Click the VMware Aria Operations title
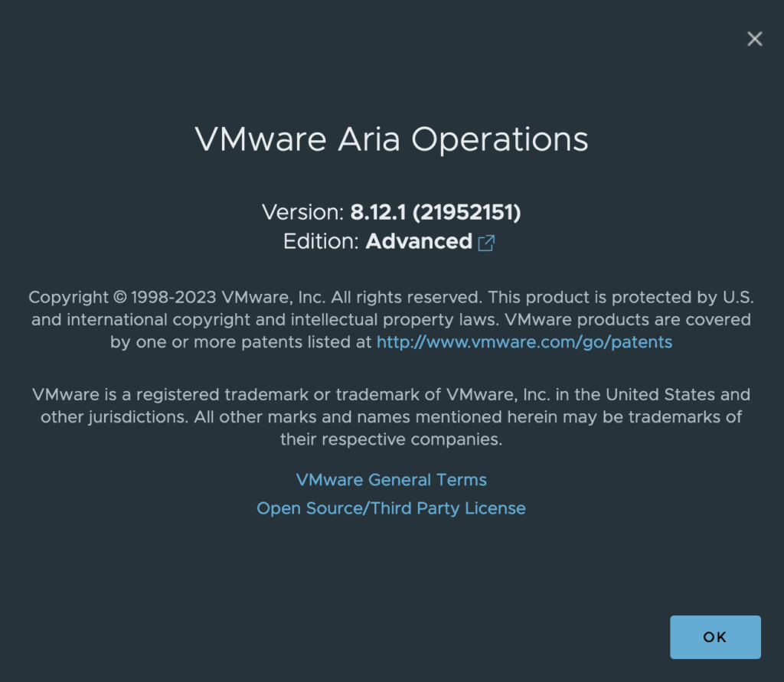Image resolution: width=784 pixels, height=682 pixels. [x=391, y=140]
